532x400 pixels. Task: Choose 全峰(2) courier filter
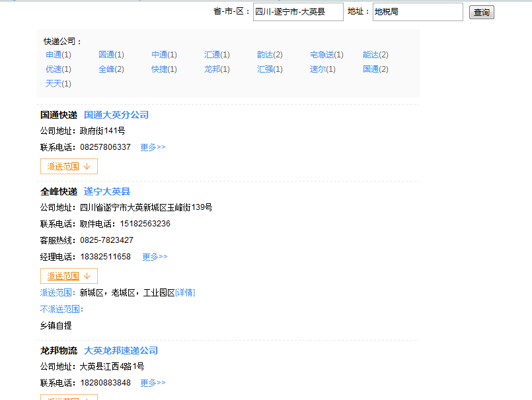pos(111,69)
